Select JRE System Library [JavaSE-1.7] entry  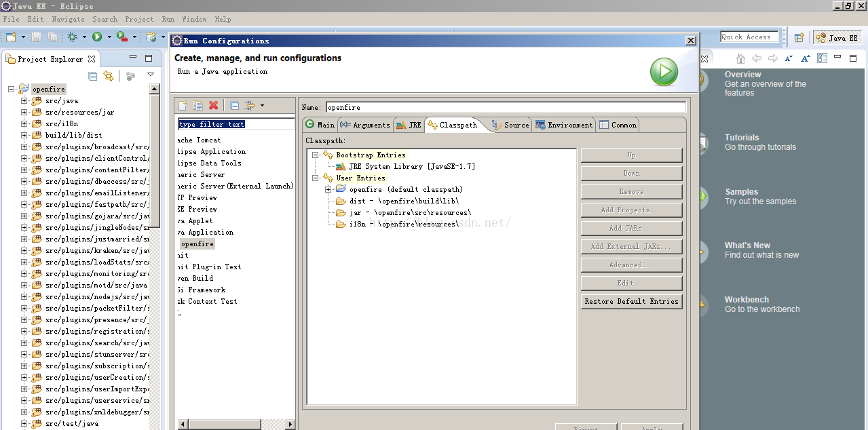point(405,166)
